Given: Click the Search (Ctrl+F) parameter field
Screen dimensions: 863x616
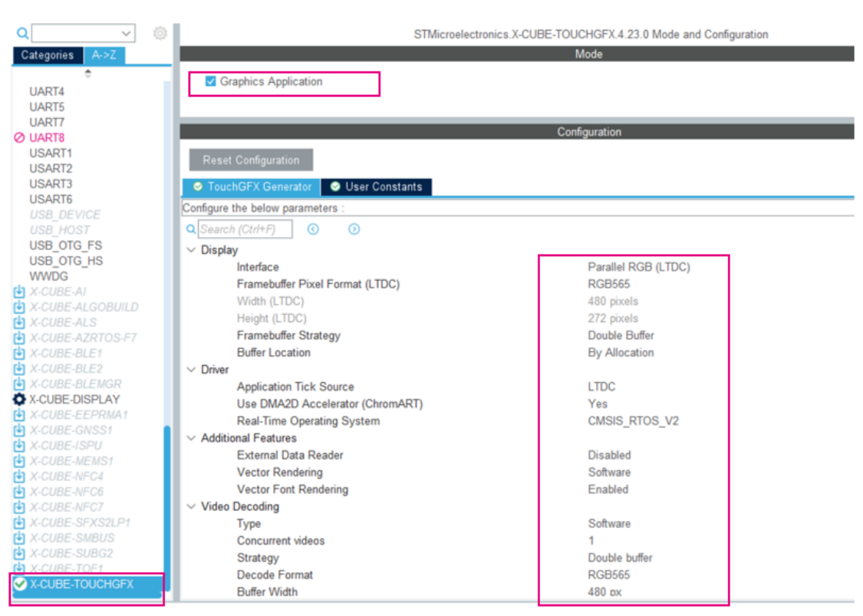Looking at the screenshot, I should coord(245,229).
